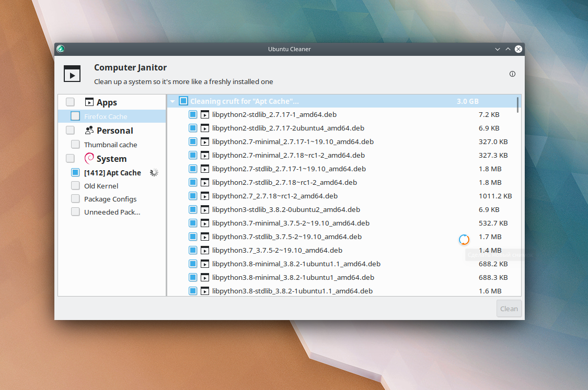Select Package Configs in the sidebar
This screenshot has height=390, width=588.
tap(110, 199)
